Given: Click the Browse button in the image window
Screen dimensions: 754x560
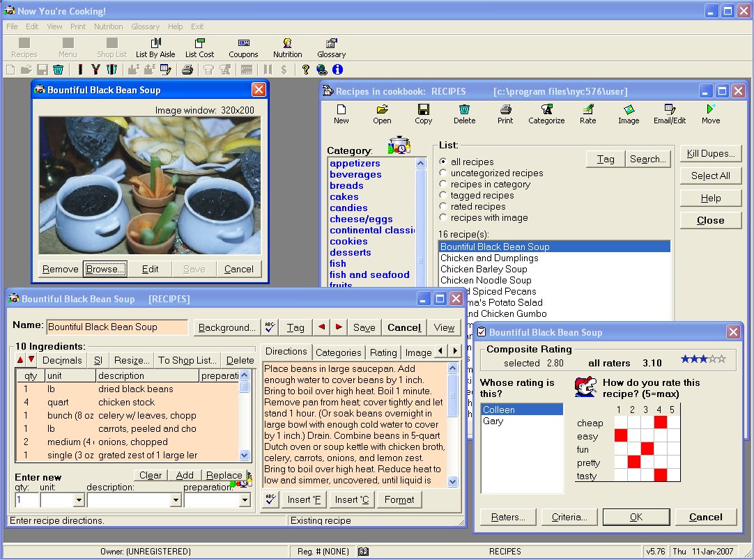Looking at the screenshot, I should (x=105, y=269).
